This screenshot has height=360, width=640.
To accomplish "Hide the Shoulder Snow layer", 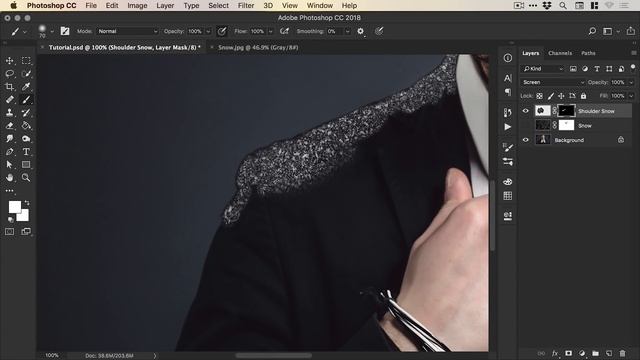I will coord(526,111).
